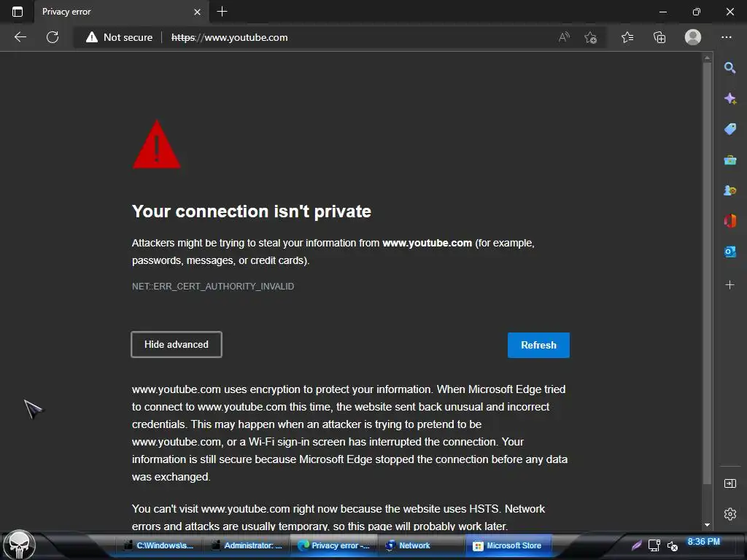The image size is (747, 560).
Task: Click the bold www.youtube.com text
Action: point(427,243)
